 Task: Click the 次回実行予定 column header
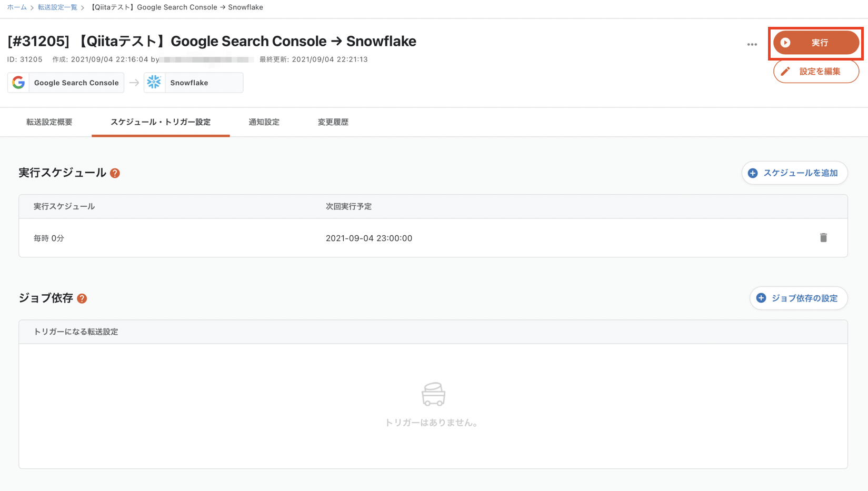[x=348, y=207]
